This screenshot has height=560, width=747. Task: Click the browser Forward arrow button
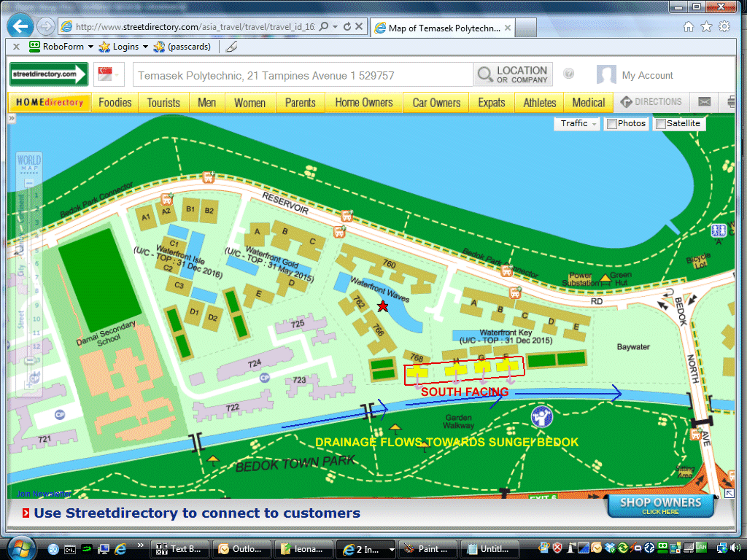[46, 26]
